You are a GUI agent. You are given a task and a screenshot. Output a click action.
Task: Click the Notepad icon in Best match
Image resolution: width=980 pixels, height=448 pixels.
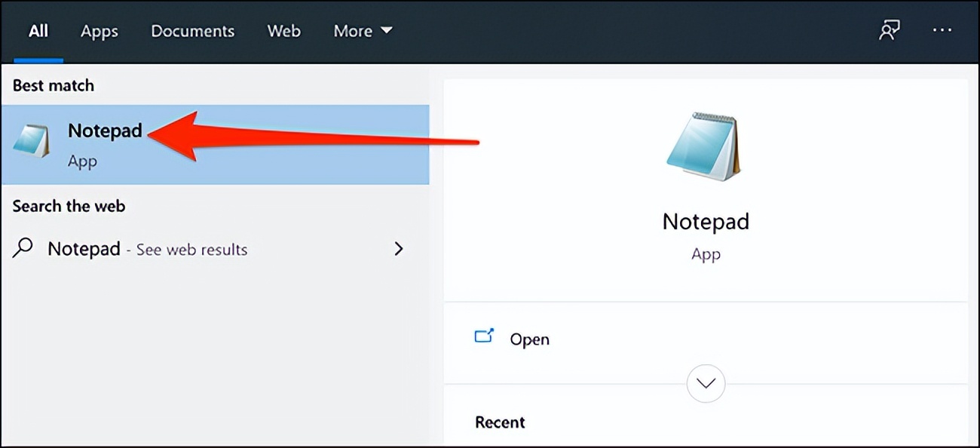32,141
